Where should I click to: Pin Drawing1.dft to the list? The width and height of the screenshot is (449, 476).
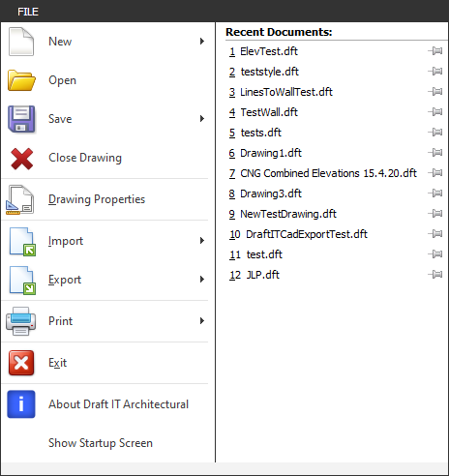[435, 153]
